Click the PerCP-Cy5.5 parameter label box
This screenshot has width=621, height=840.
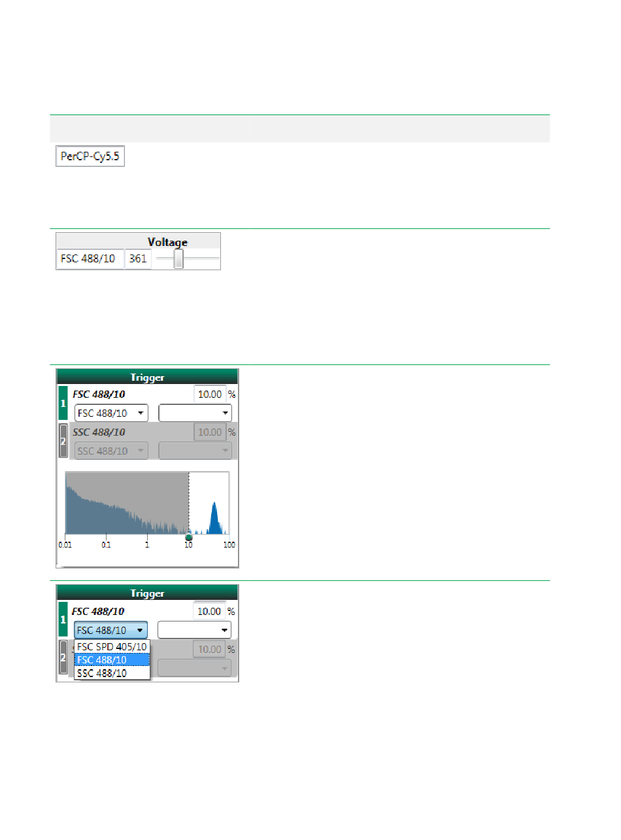[90, 157]
